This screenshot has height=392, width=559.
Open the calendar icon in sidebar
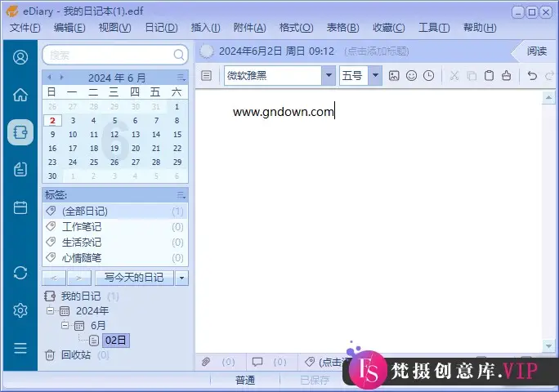(x=20, y=207)
